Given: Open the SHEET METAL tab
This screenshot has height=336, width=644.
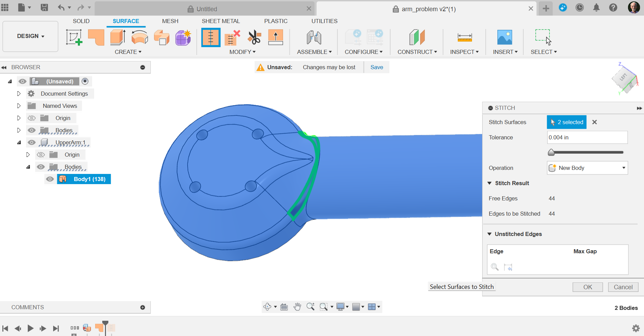Looking at the screenshot, I should point(221,21).
